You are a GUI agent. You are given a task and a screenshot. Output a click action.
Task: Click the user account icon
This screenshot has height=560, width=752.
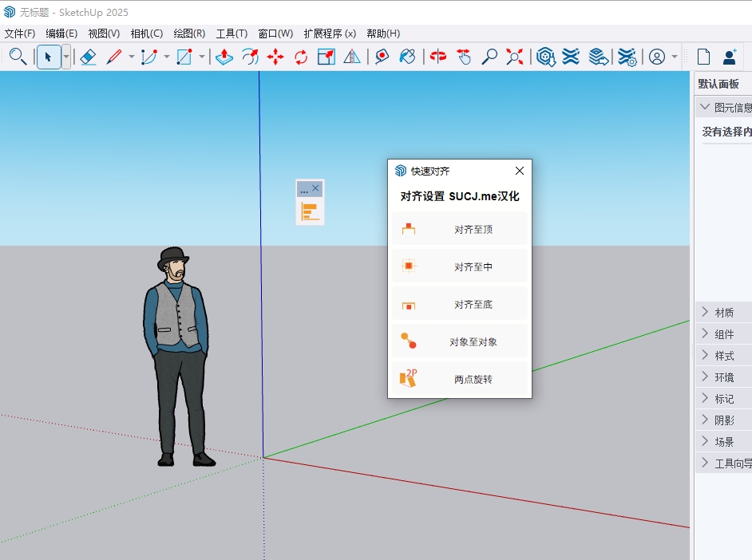pos(657,57)
